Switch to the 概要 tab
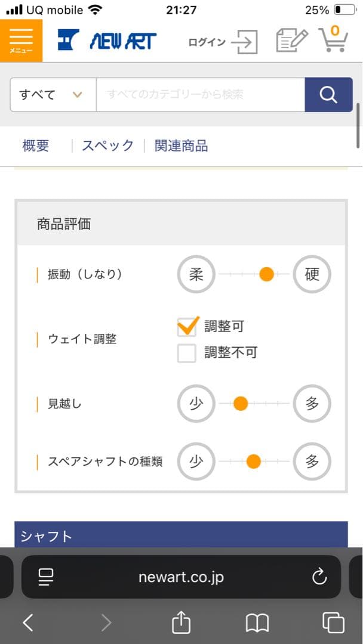Screen dimensions: 363x644 tap(36, 145)
